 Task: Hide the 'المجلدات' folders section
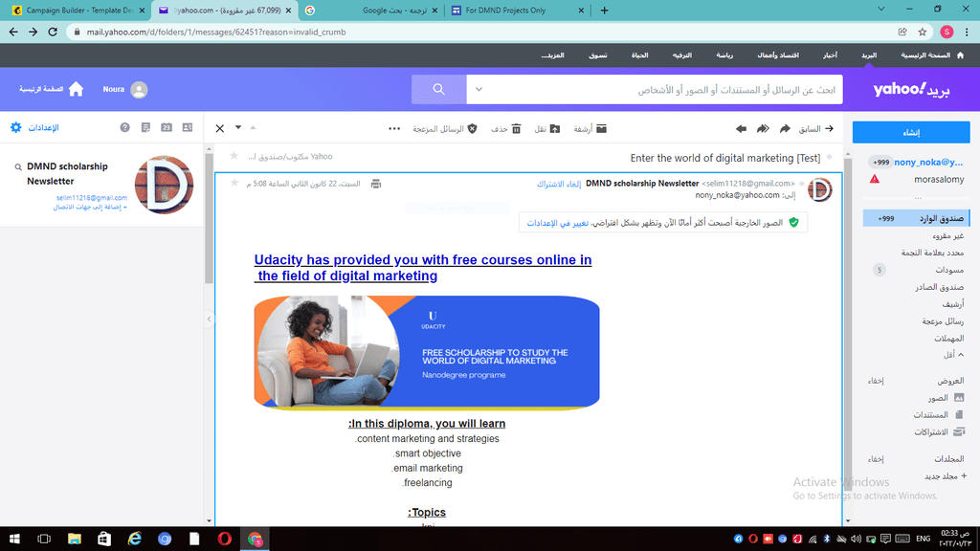pyautogui.click(x=876, y=459)
